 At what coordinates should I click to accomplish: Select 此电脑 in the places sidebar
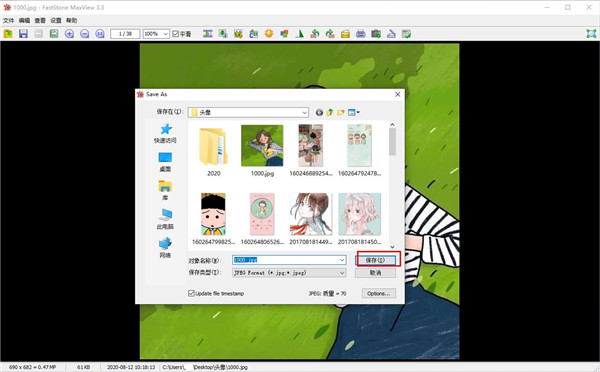click(x=165, y=219)
